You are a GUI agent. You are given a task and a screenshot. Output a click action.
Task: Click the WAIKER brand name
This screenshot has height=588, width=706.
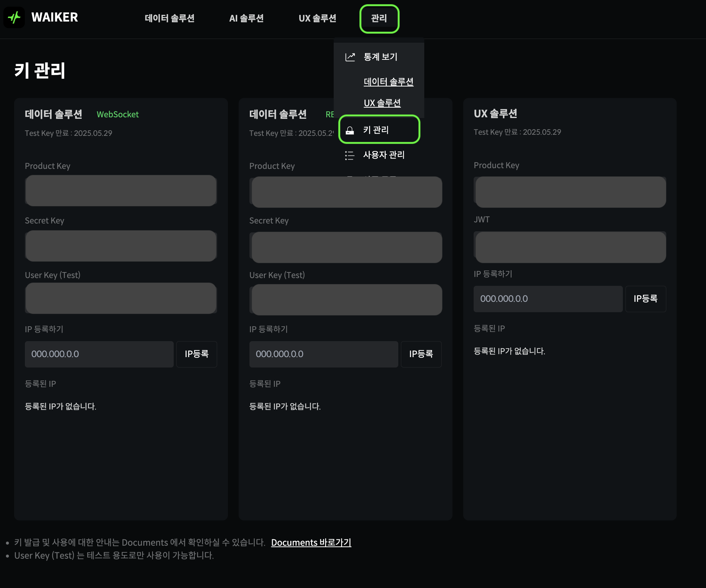[x=55, y=17]
